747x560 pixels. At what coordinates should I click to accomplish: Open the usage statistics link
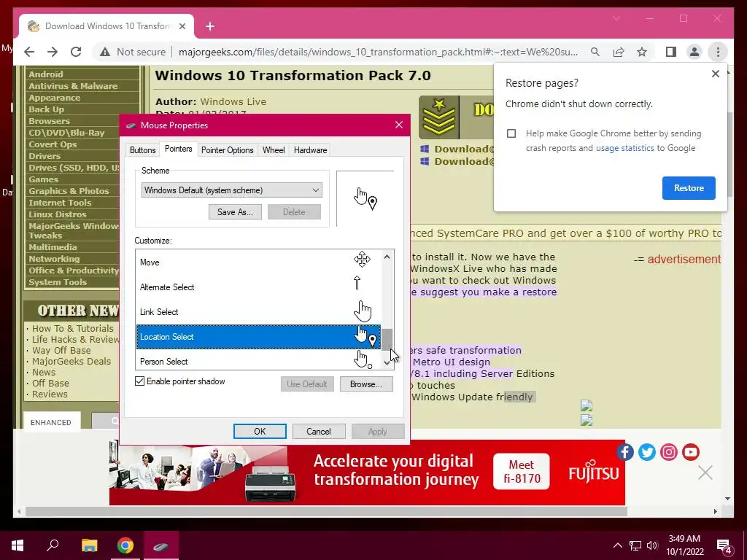pyautogui.click(x=624, y=148)
